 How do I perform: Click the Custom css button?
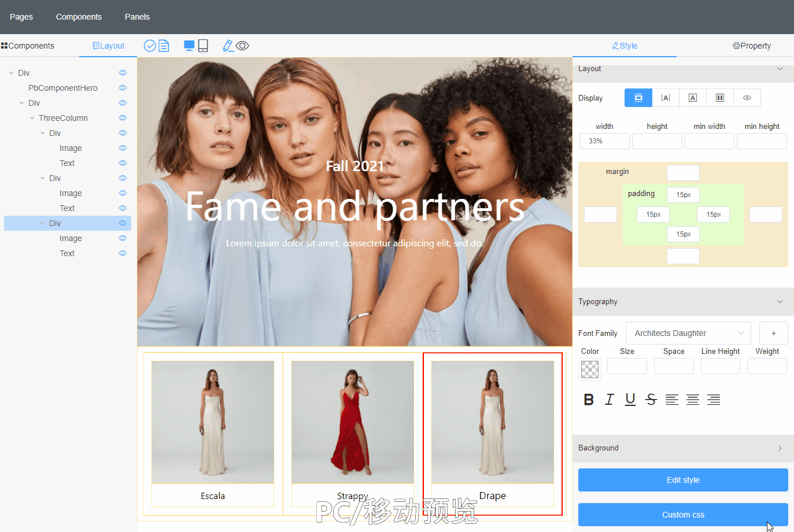[683, 515]
